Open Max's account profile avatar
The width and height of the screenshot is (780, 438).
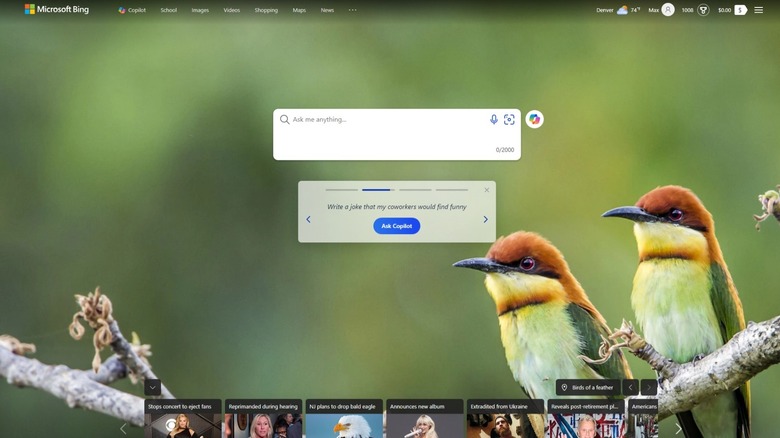[x=668, y=10]
